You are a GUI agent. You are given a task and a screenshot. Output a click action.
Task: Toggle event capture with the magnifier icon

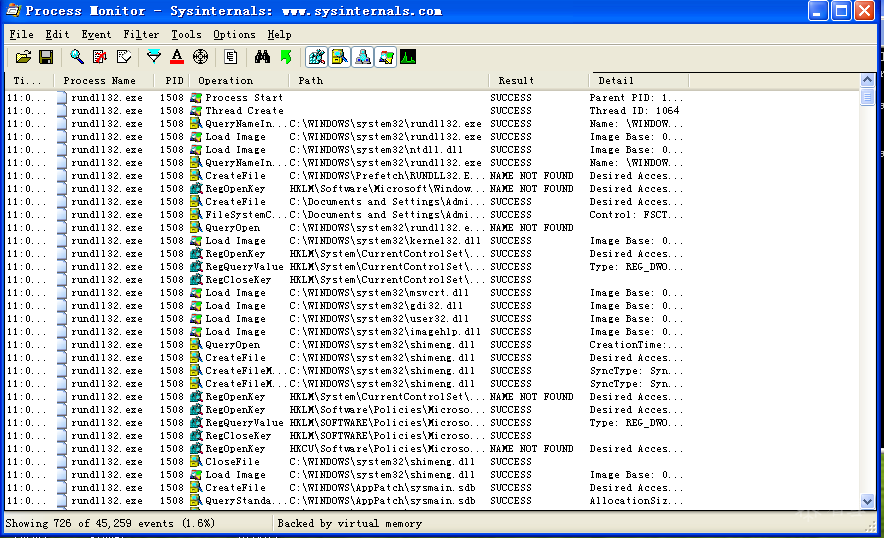[x=76, y=57]
